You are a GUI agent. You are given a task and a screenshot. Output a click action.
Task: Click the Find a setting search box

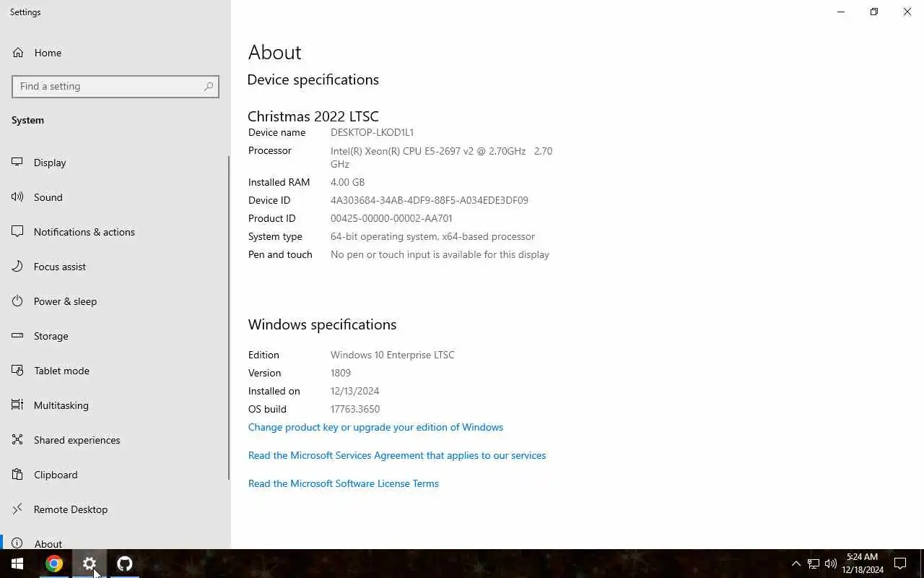coord(115,86)
